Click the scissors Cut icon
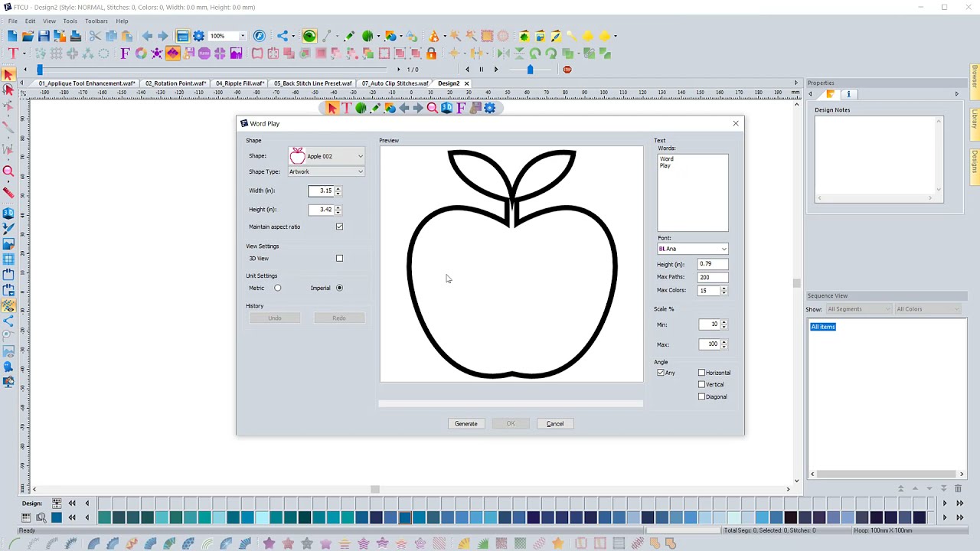Viewport: 980px width, 551px height. tap(95, 36)
